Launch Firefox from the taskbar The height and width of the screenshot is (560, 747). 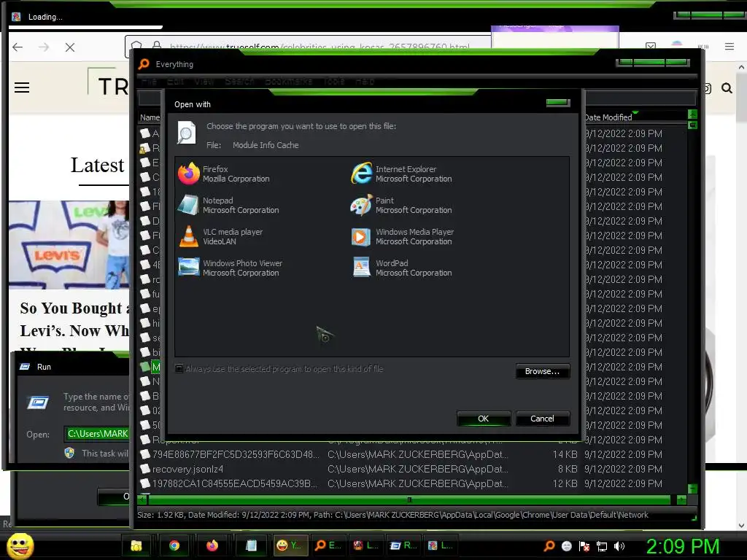(x=212, y=545)
